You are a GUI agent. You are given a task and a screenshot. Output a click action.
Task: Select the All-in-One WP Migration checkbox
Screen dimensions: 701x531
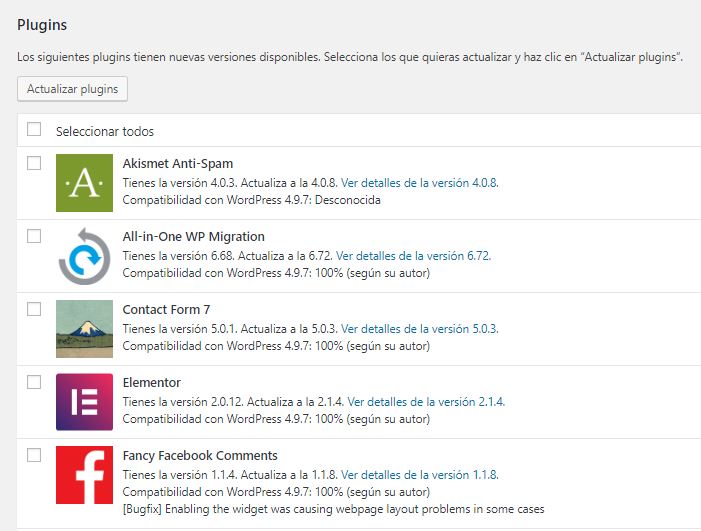point(34,236)
